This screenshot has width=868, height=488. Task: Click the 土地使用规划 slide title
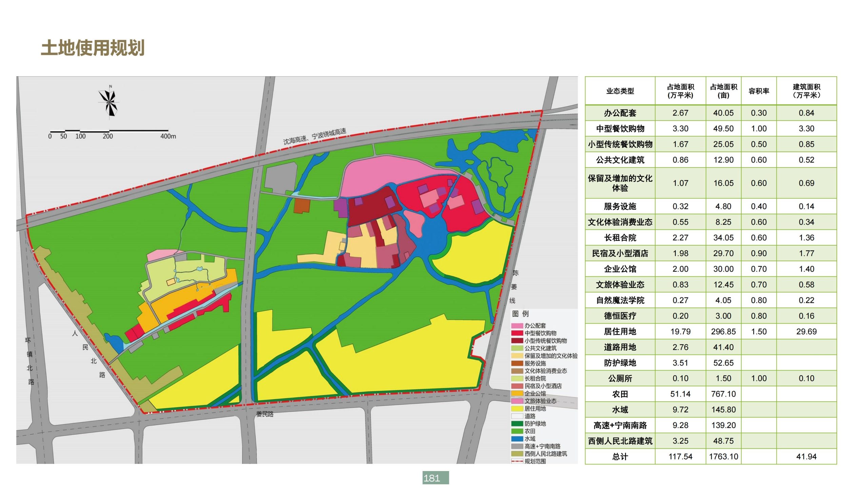[93, 47]
